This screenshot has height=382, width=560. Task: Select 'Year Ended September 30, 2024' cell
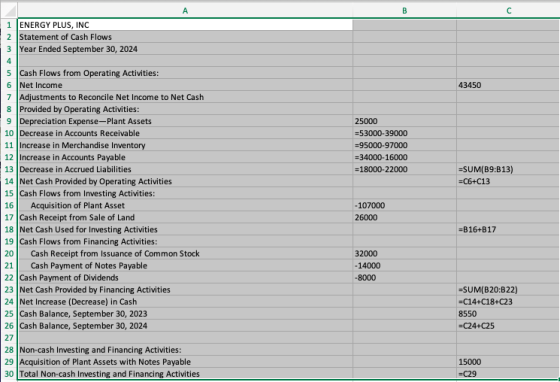(185, 49)
